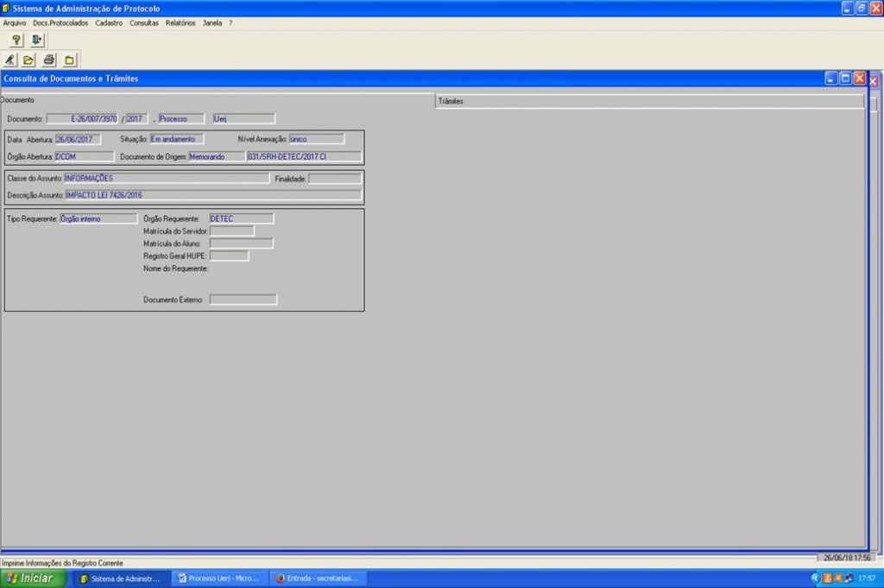Viewport: 884px width, 588px height.
Task: Switch to Processo Uerj taskbar window
Action: tap(218, 579)
